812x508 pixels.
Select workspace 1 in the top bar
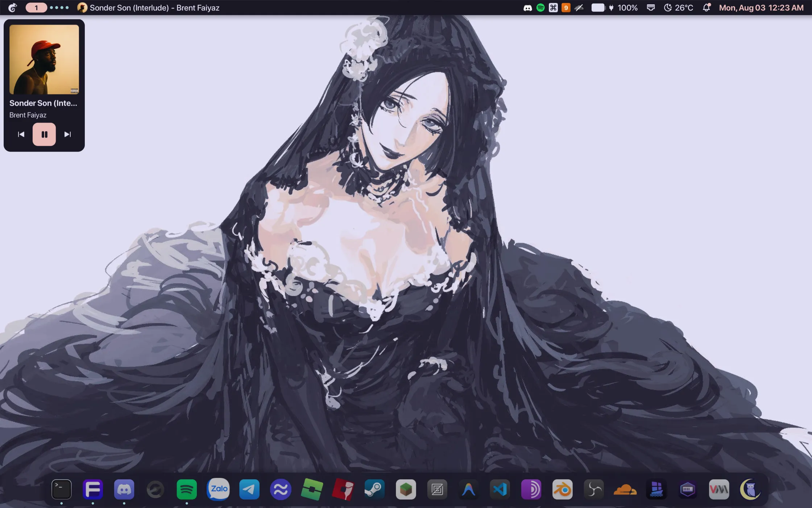pos(36,8)
